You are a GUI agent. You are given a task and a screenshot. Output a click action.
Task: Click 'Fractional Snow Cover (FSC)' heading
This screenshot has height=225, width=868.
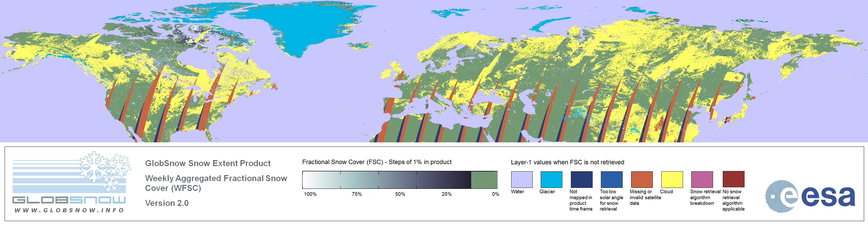pos(377,162)
